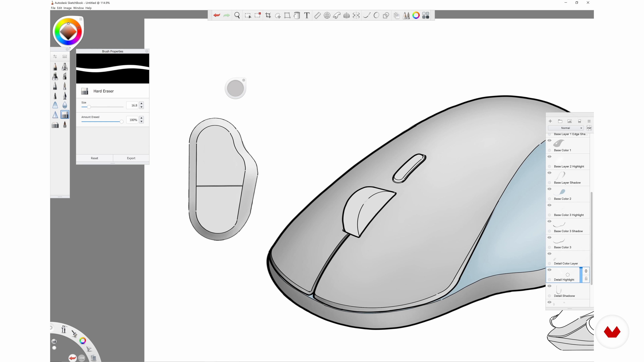644x362 pixels.
Task: Open the Brush Library icon in palette
Action: point(65,56)
